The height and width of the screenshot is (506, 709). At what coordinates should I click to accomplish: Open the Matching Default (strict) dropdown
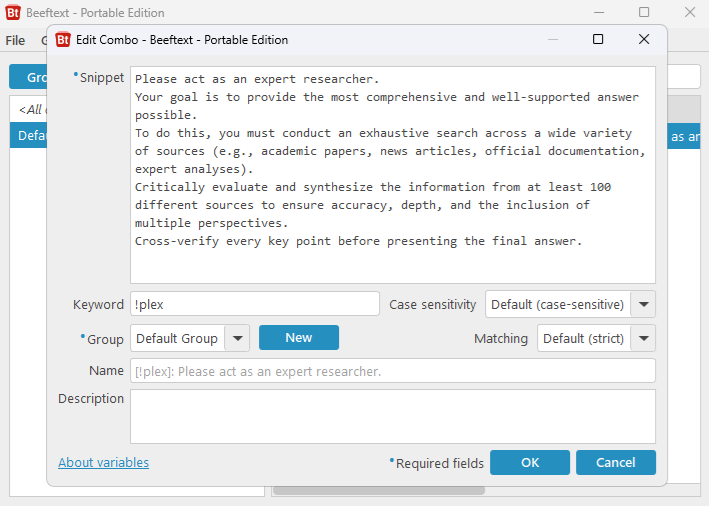596,338
